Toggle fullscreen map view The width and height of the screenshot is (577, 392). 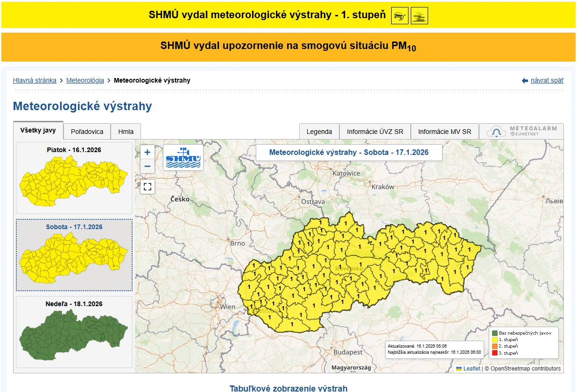click(x=148, y=187)
